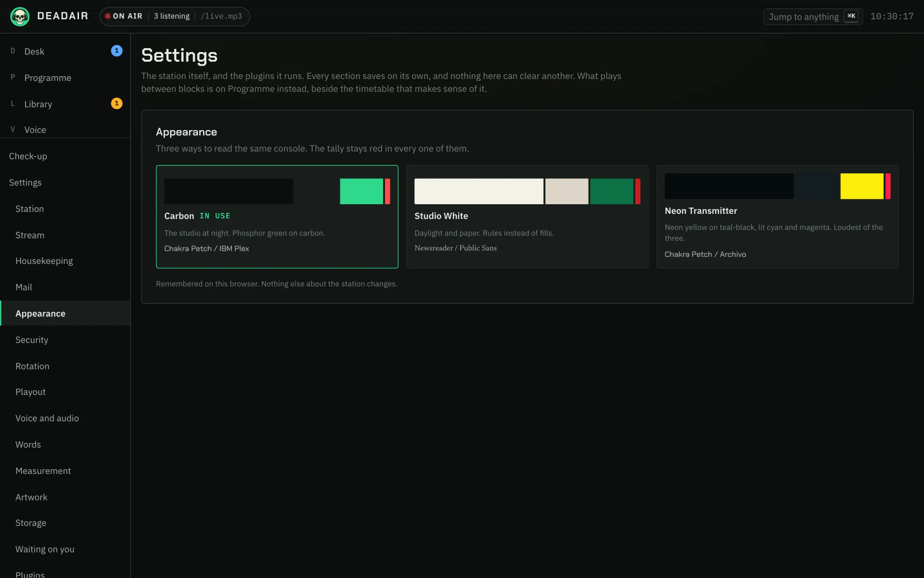Open the Voice section
This screenshot has height=578, width=924.
(65, 130)
